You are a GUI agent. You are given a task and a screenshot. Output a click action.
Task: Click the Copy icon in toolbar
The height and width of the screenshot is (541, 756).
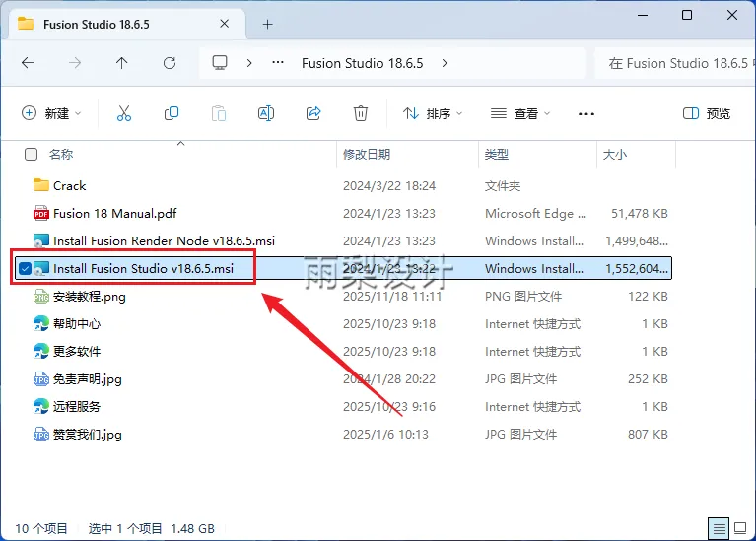(x=172, y=113)
